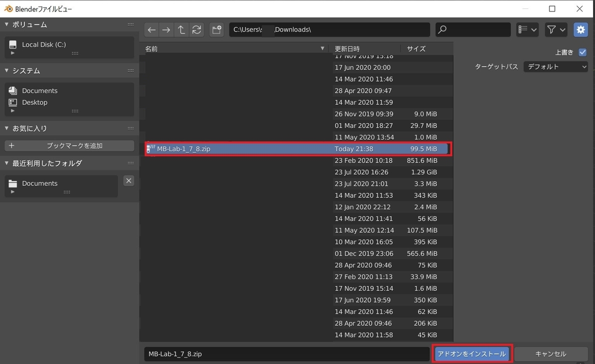Viewport: 595px width, 364px height.
Task: Sort by サイズ column header
Action: coord(427,49)
